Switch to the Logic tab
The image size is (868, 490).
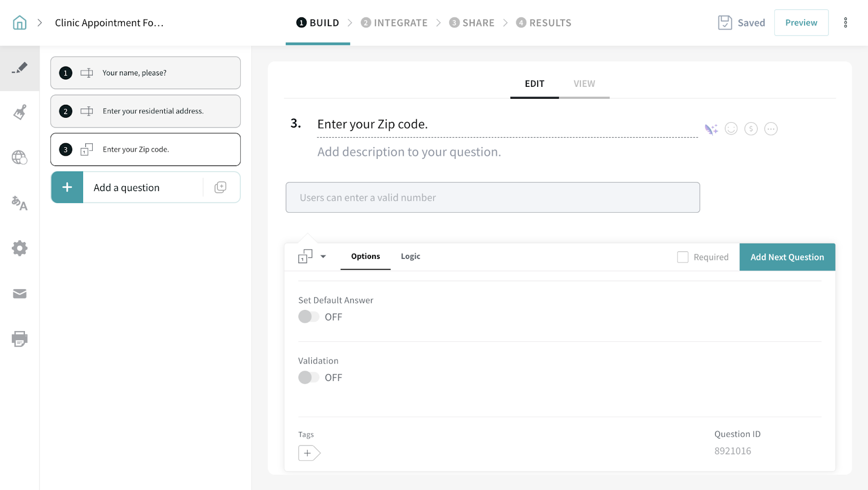click(x=410, y=256)
